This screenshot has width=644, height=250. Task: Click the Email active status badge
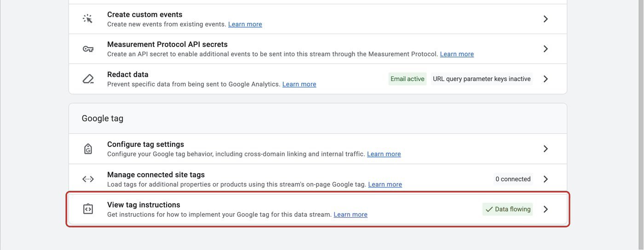[408, 79]
